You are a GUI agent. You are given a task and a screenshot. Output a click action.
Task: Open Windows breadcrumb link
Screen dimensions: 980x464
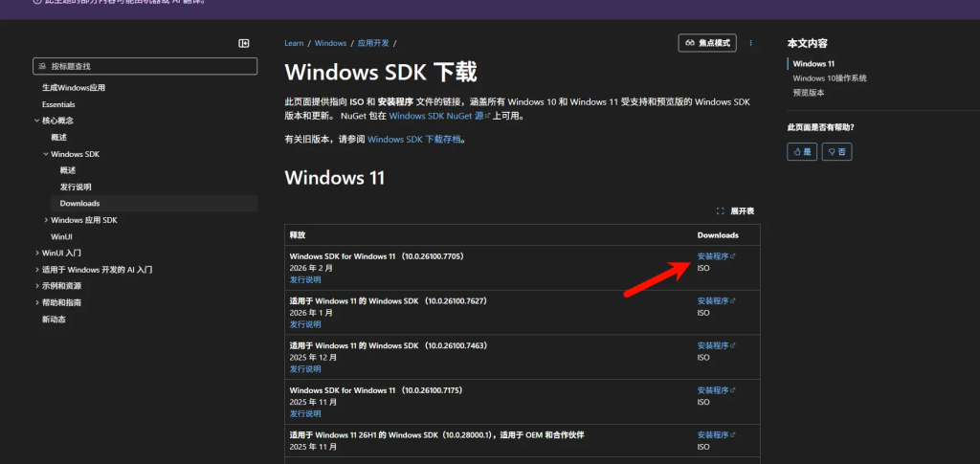click(x=330, y=43)
